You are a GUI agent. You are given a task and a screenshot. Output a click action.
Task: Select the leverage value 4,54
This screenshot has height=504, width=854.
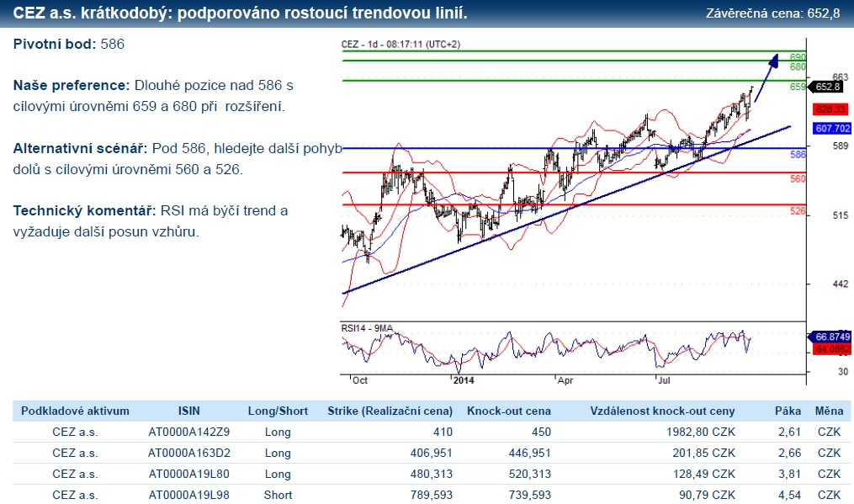tap(790, 496)
